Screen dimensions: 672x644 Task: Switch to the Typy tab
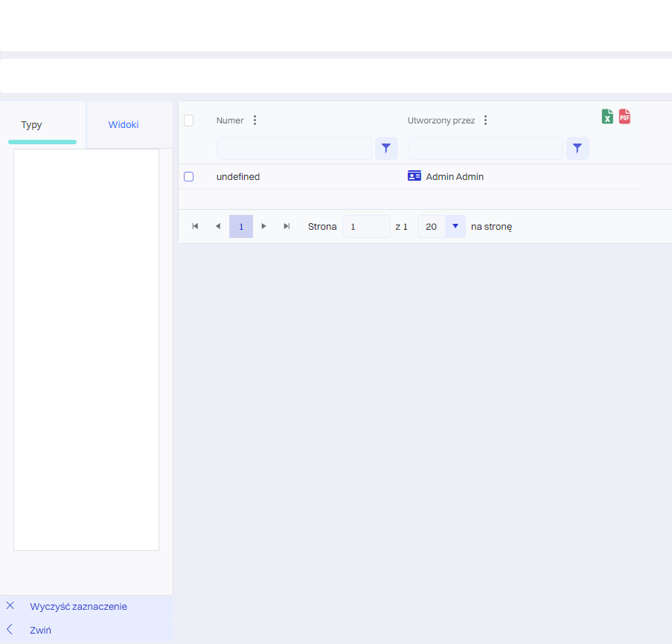[31, 125]
